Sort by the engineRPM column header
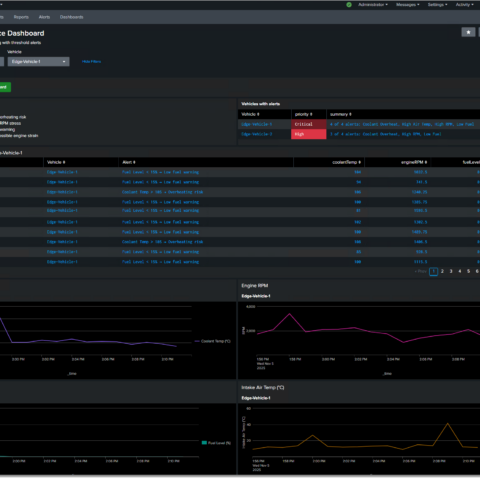The image size is (480, 480). click(x=414, y=162)
